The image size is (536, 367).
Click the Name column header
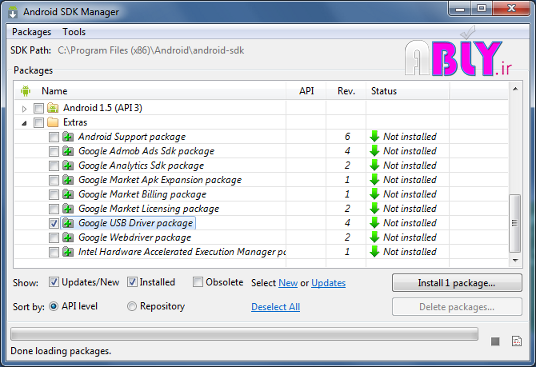pos(54,91)
